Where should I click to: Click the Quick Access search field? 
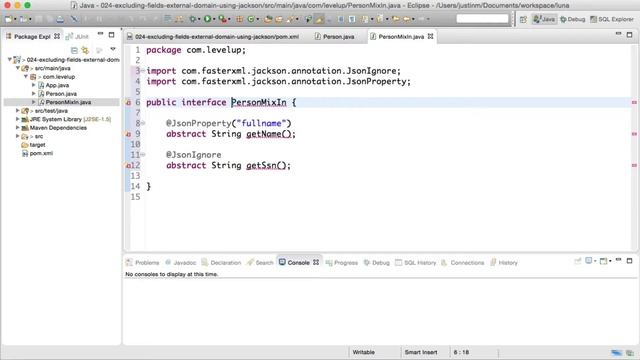pos(482,19)
